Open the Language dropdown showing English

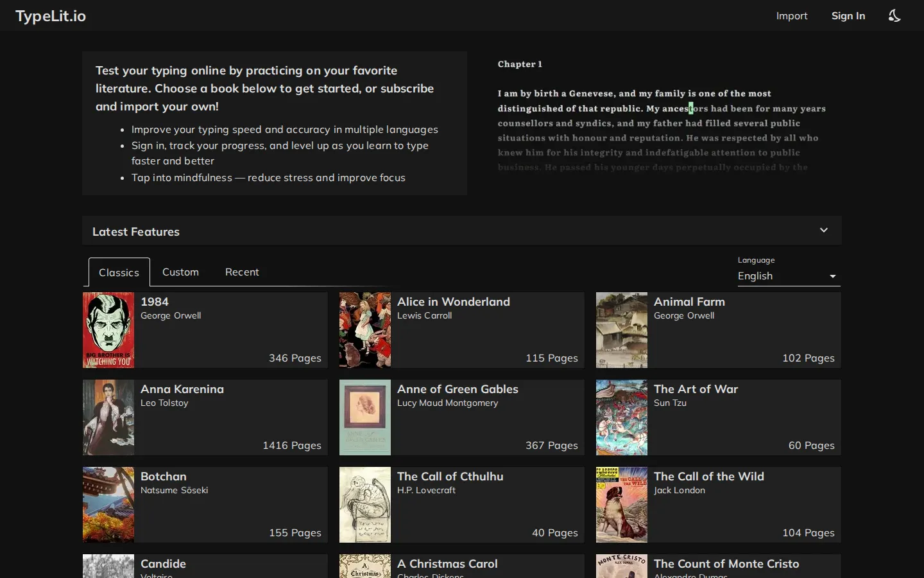(x=789, y=276)
